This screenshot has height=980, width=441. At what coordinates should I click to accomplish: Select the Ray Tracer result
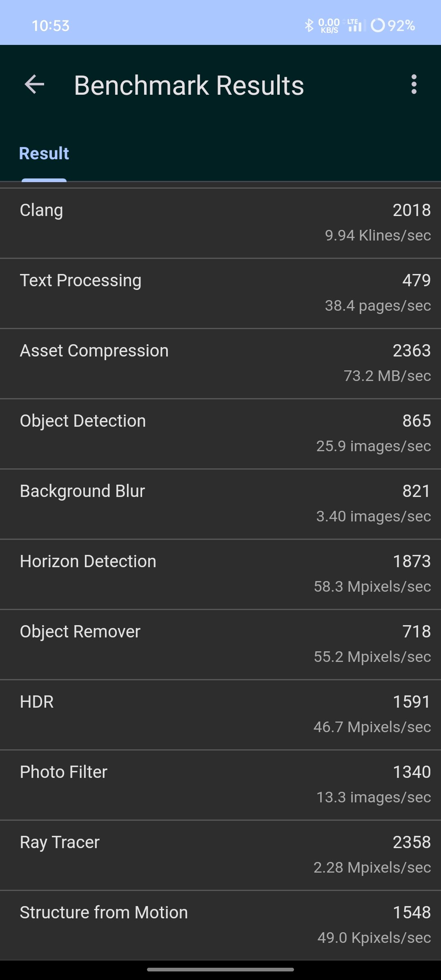(x=220, y=855)
